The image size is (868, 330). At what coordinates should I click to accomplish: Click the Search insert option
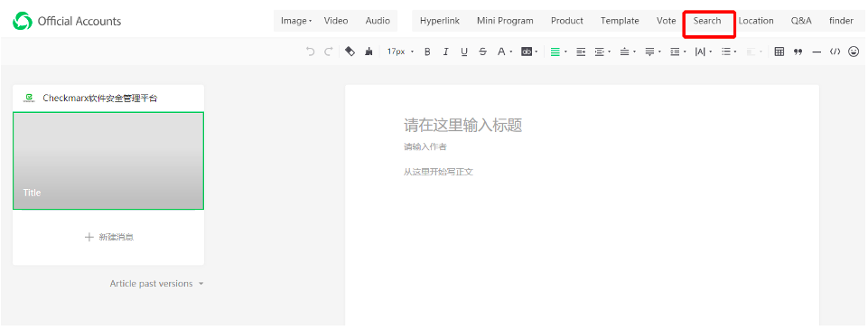707,21
